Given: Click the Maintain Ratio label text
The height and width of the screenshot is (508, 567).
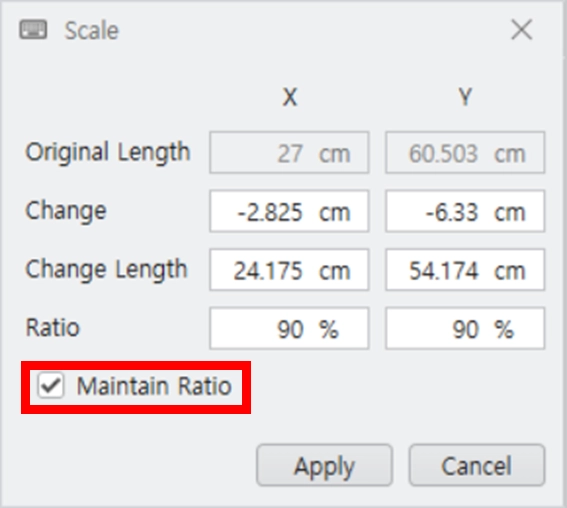Looking at the screenshot, I should pyautogui.click(x=154, y=386).
